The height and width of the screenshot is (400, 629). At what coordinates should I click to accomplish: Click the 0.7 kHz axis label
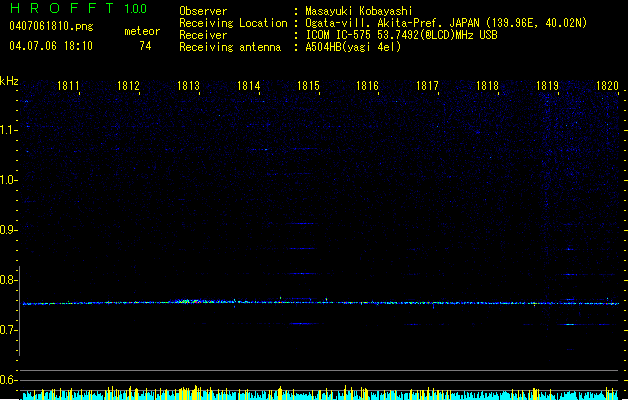(8, 330)
